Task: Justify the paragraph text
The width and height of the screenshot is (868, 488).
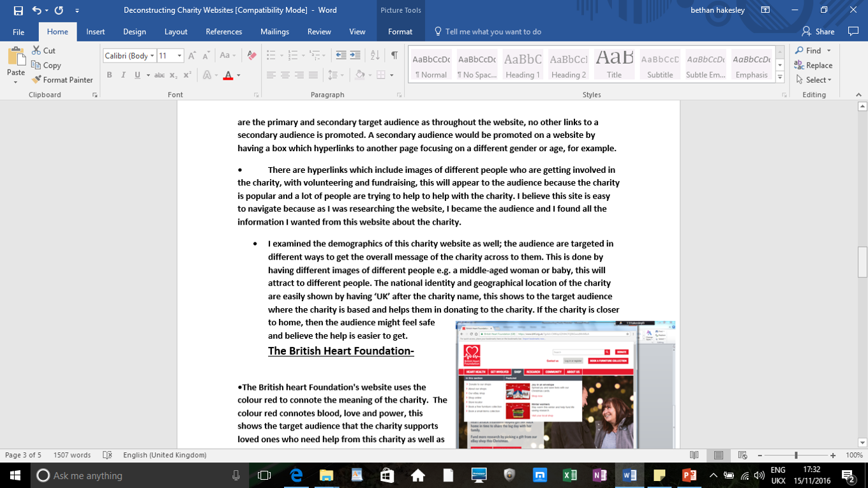Action: point(313,75)
